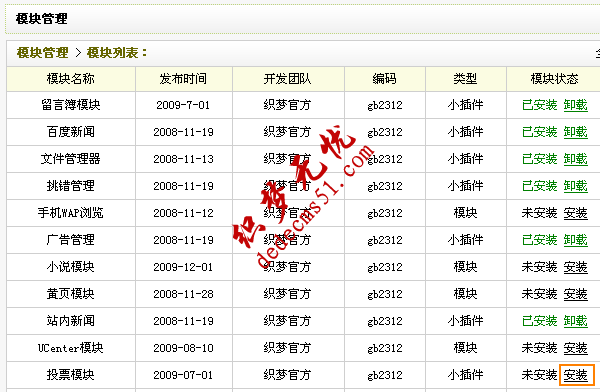The height and width of the screenshot is (392, 600).
Task: Select the 黄页模块 name cell
Action: (x=71, y=294)
